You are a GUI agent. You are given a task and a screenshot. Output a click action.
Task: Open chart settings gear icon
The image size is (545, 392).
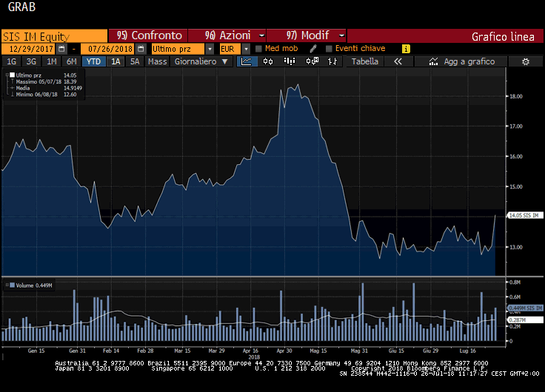(526, 62)
